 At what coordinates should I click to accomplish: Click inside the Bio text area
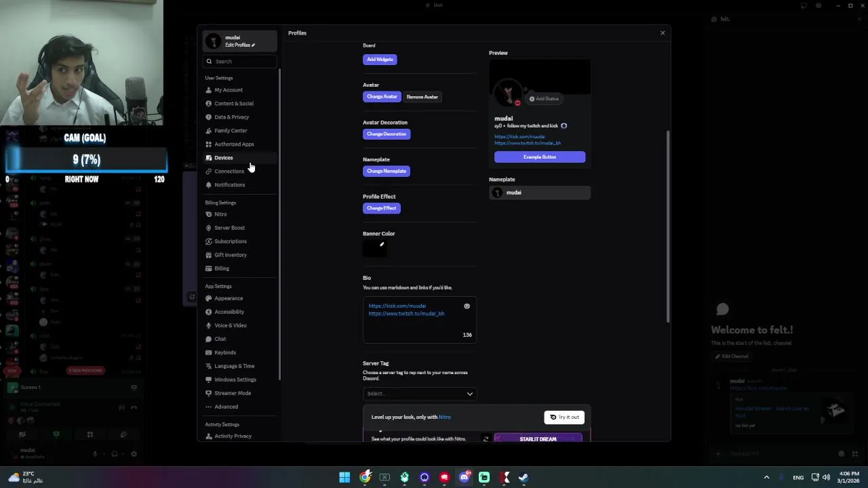pyautogui.click(x=420, y=320)
